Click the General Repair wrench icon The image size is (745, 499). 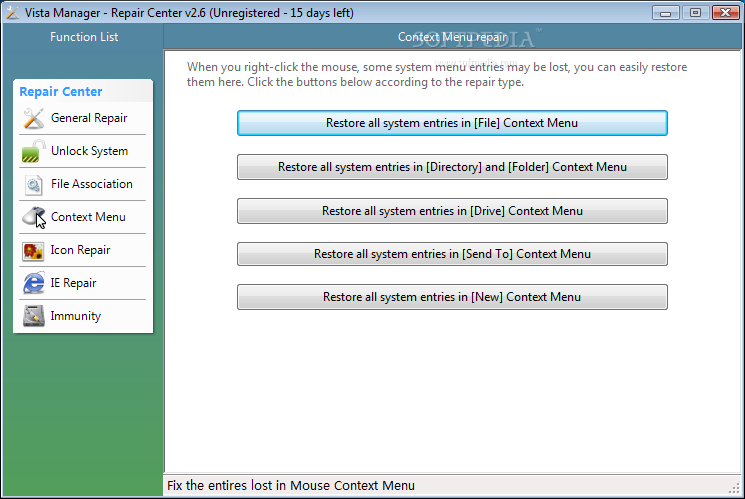click(x=33, y=118)
